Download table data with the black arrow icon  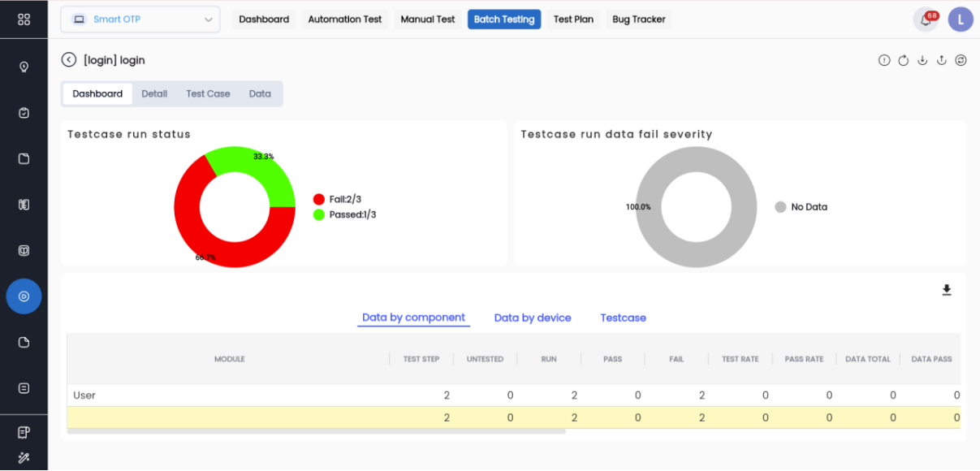pyautogui.click(x=946, y=290)
